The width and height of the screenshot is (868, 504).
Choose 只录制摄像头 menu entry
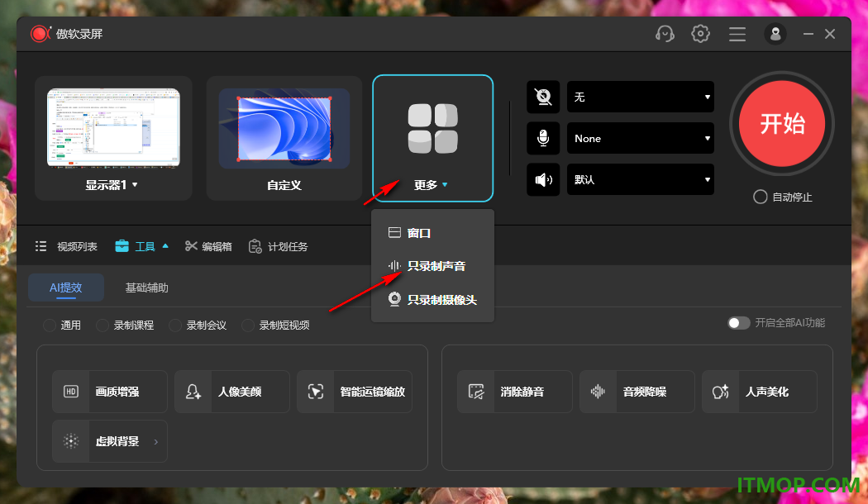pyautogui.click(x=432, y=299)
